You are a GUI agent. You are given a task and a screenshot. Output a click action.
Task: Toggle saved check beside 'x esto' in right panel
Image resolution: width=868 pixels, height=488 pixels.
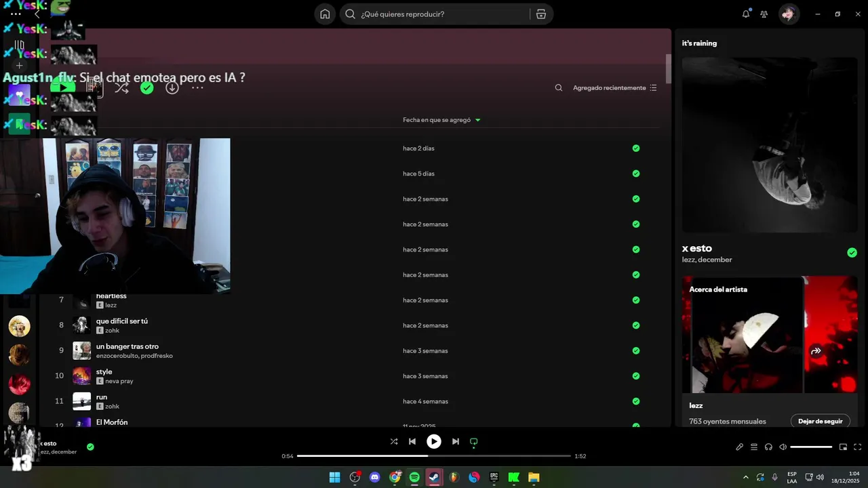[x=852, y=253]
